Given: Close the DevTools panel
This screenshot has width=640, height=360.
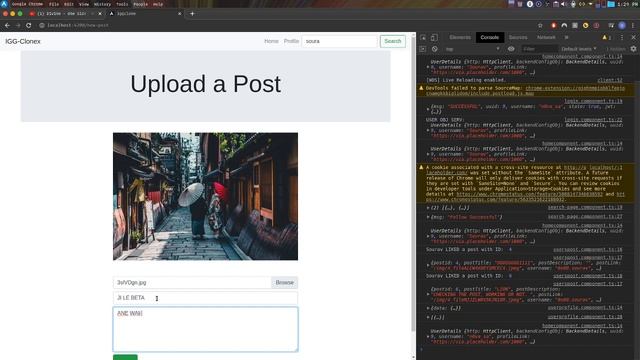Looking at the screenshot, I should 633,38.
